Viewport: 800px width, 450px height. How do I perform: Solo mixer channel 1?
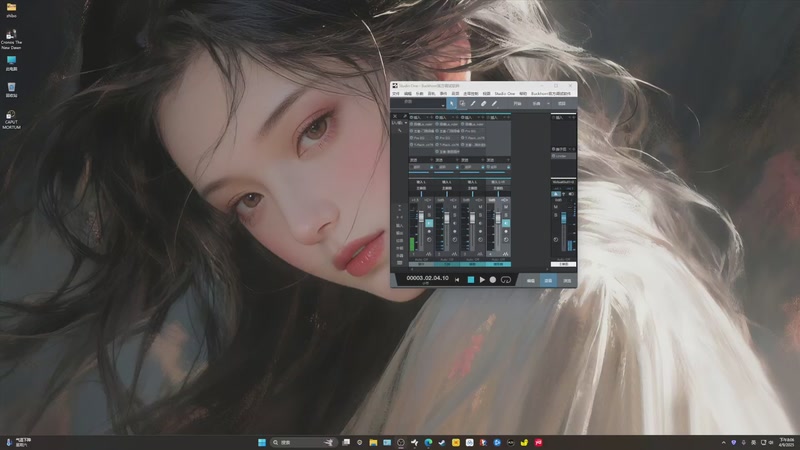(429, 215)
